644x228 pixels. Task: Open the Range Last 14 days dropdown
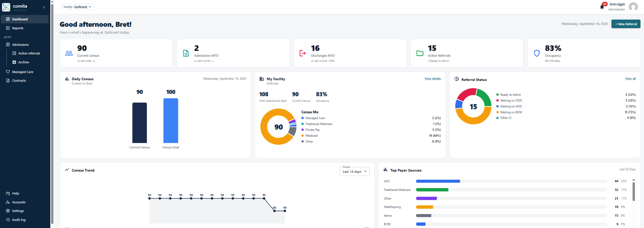tap(355, 171)
